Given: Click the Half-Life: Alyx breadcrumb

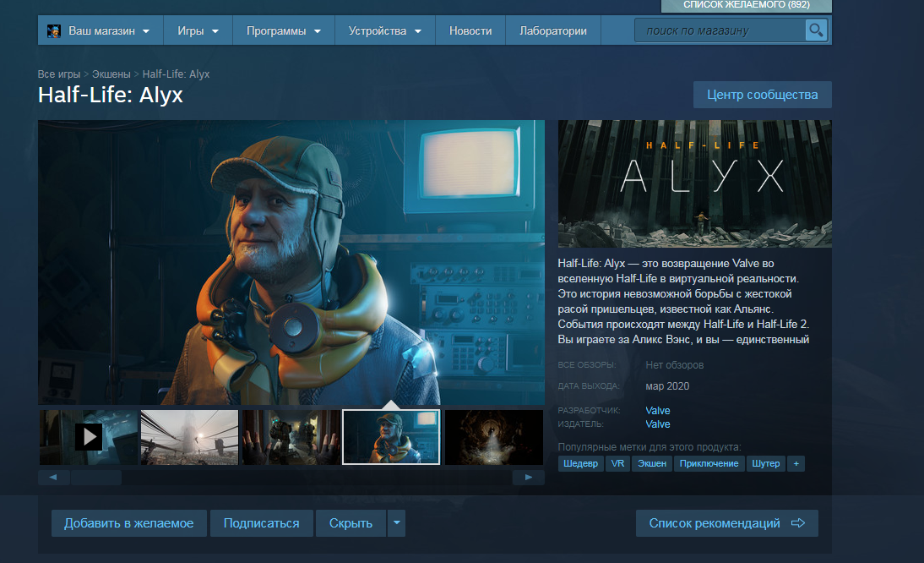Looking at the screenshot, I should 176,74.
